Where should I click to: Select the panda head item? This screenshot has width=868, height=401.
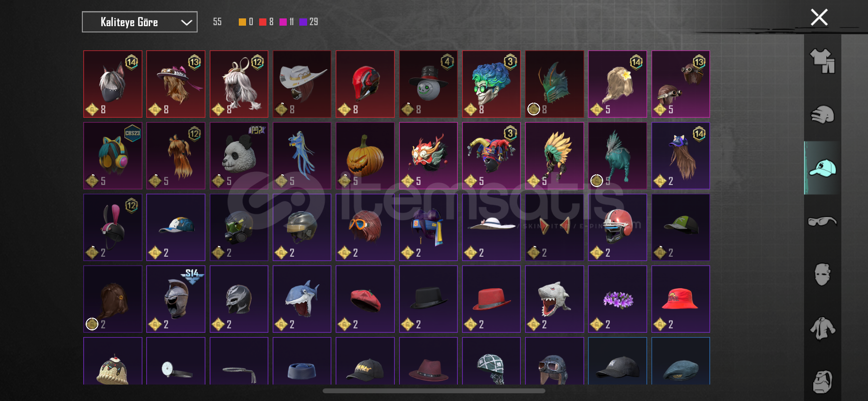(239, 155)
